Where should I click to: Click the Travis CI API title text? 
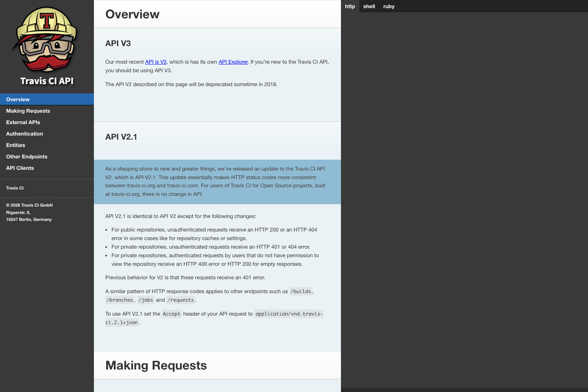tap(46, 81)
